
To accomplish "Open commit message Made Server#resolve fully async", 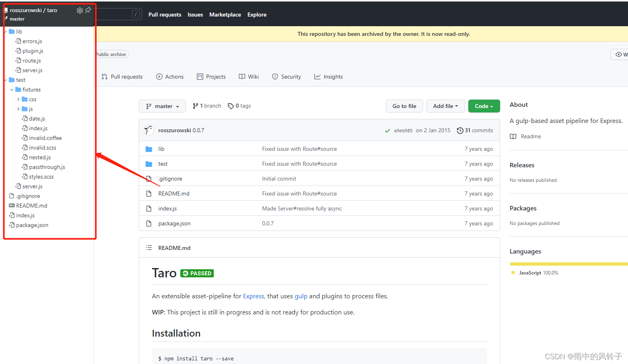I will coord(302,208).
